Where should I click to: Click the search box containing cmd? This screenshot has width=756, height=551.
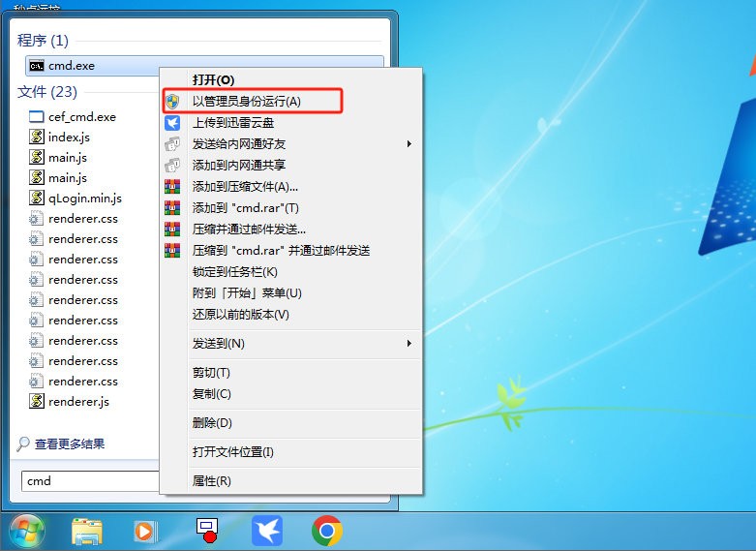click(89, 481)
